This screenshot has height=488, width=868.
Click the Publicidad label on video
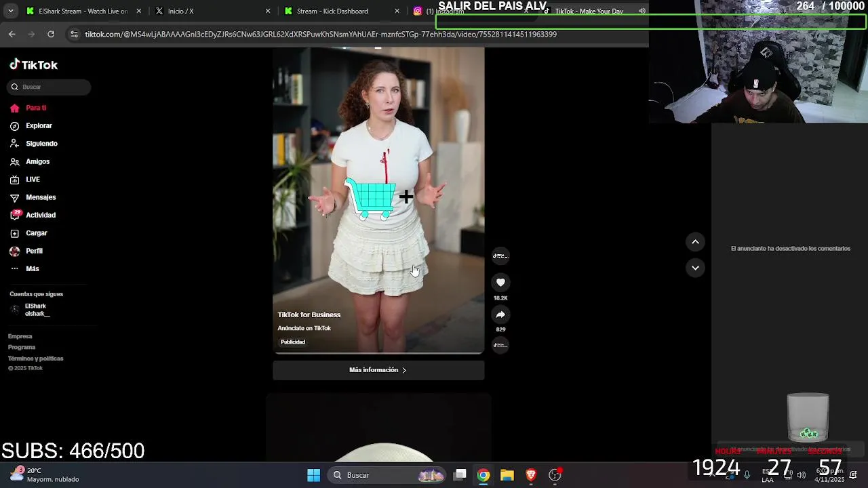pos(293,342)
